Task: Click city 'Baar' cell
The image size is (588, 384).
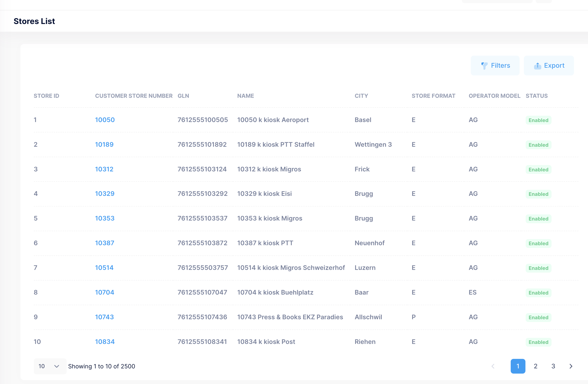Action: [362, 293]
